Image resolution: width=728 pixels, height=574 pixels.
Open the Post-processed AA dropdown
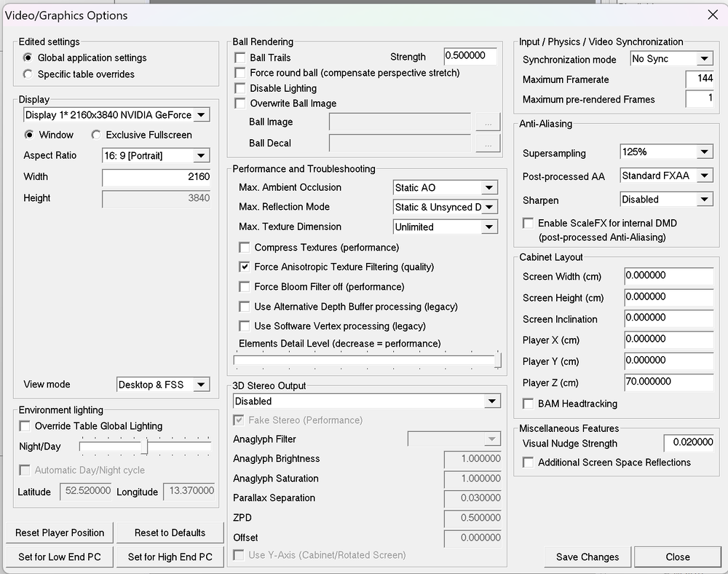[x=666, y=176]
